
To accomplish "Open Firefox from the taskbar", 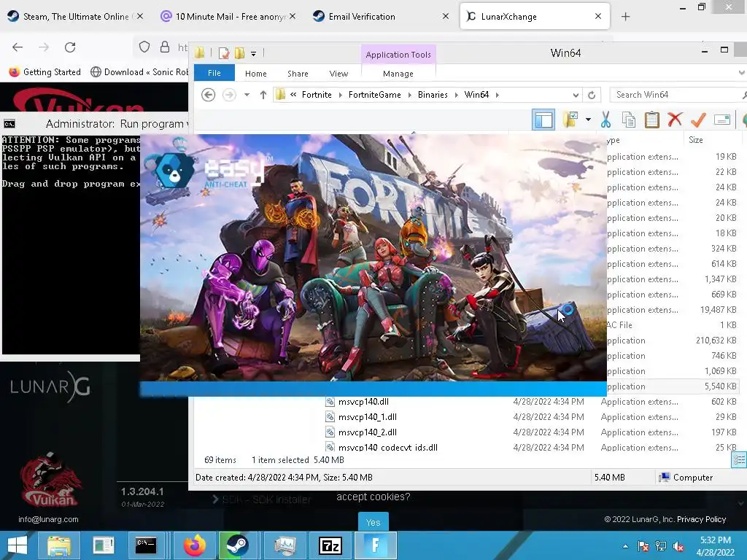I will pos(194,545).
